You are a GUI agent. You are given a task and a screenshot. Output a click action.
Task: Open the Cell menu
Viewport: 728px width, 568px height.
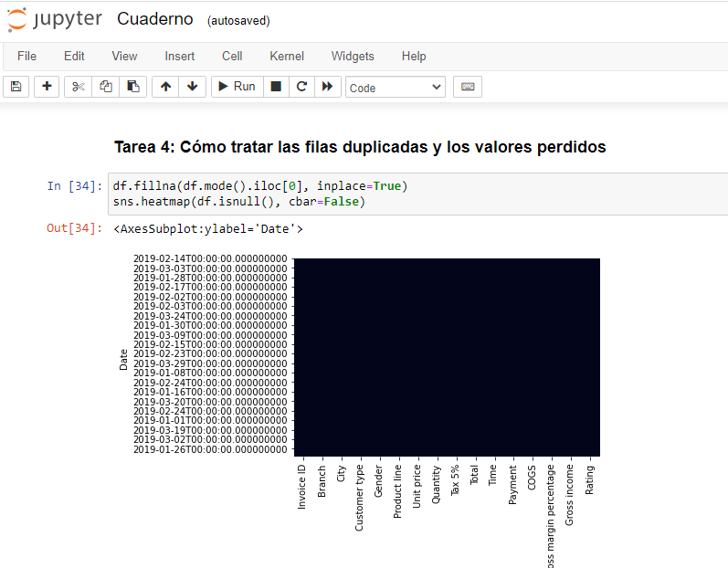point(232,56)
